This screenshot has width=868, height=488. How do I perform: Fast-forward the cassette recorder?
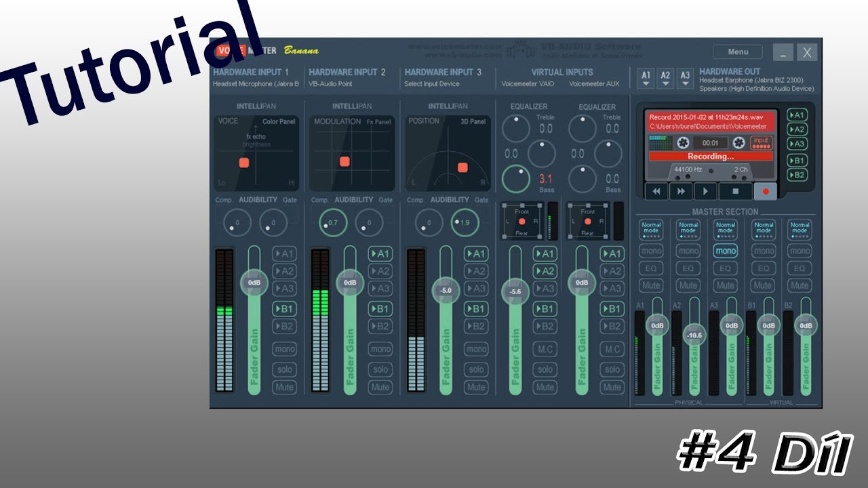[680, 191]
